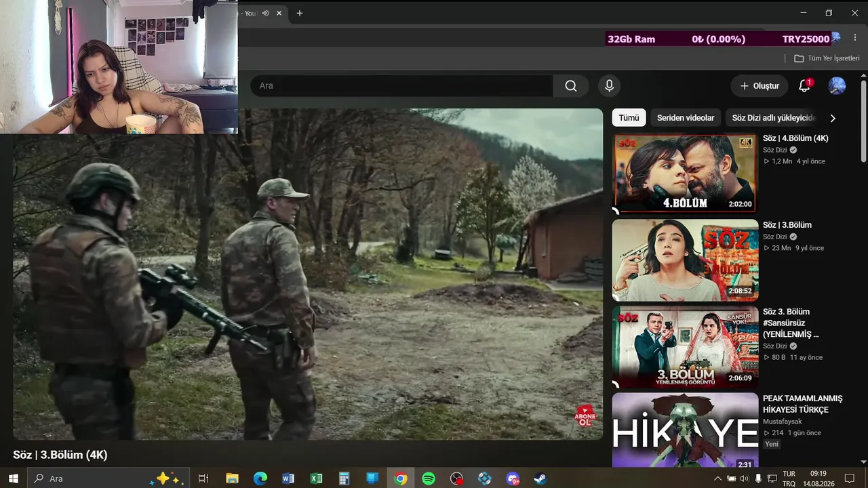868x488 pixels.
Task: Select the Tümü filter chip
Action: pyautogui.click(x=629, y=118)
